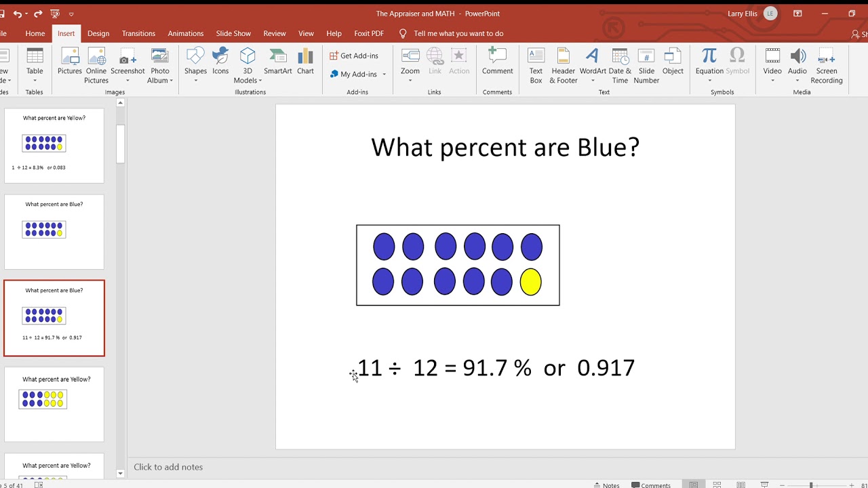The image size is (868, 488).
Task: Click the yellow circle on the slide
Action: (530, 282)
